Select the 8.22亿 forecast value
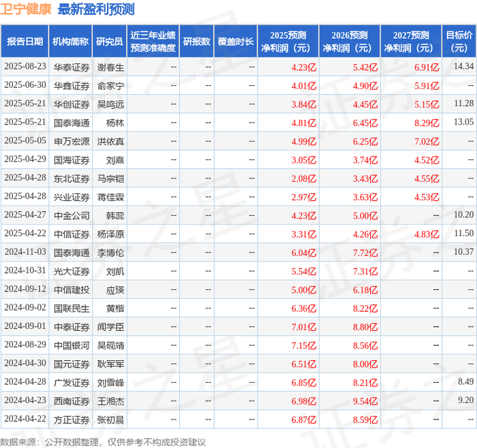The image size is (477, 448). click(365, 308)
